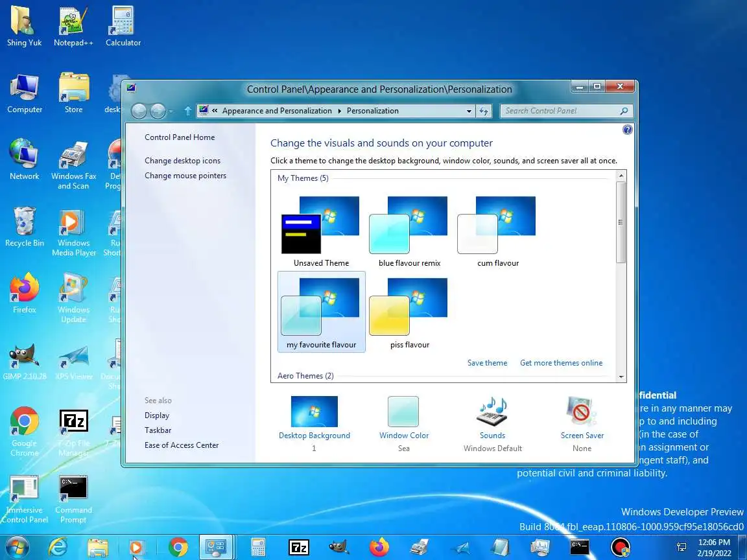747x560 pixels.
Task: Click the help question mark icon
Action: coord(628,130)
